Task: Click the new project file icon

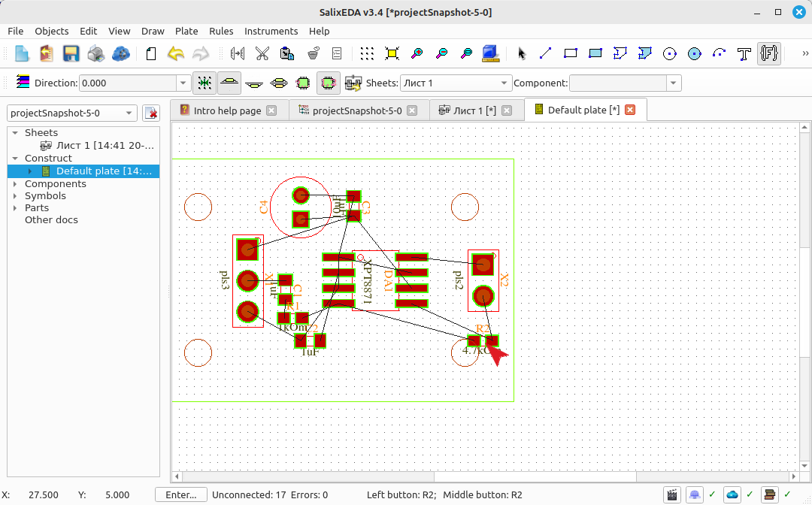Action: coord(22,53)
